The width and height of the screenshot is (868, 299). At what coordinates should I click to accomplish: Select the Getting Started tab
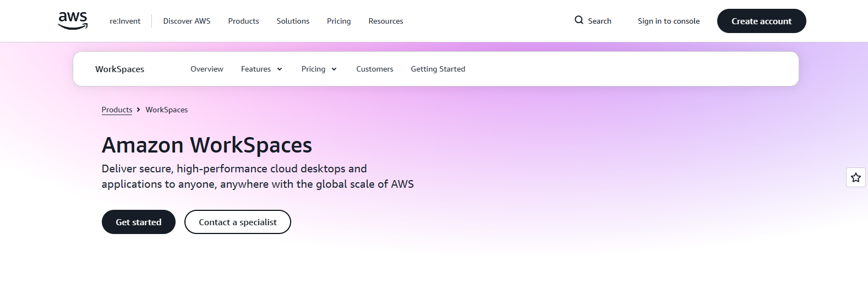click(438, 69)
